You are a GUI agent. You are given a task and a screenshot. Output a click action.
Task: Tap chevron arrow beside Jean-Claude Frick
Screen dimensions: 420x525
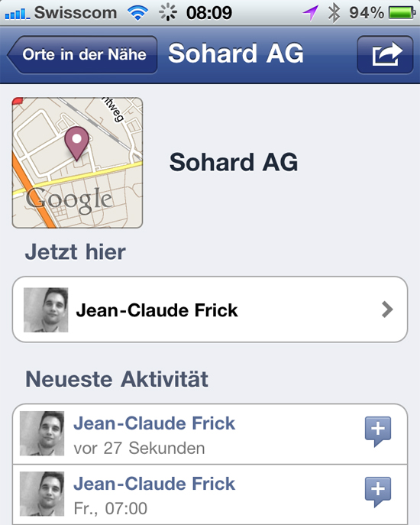[387, 309]
